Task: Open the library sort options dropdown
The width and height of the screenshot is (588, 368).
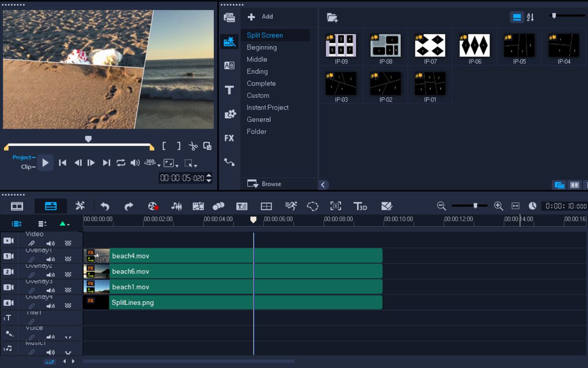Action: click(x=530, y=17)
